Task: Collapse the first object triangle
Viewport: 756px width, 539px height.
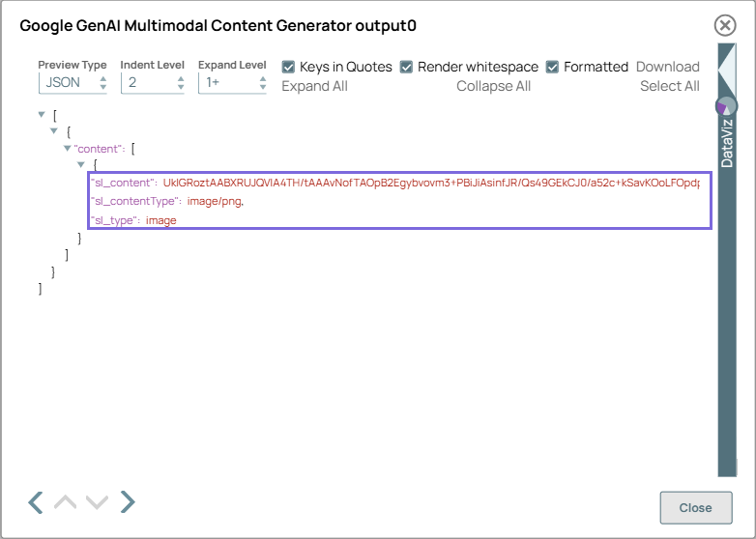Action: [54, 131]
